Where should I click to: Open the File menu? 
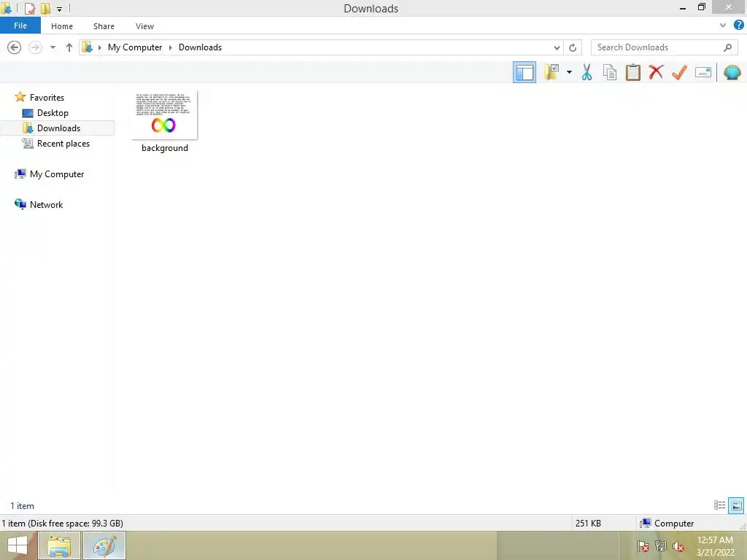pos(20,26)
